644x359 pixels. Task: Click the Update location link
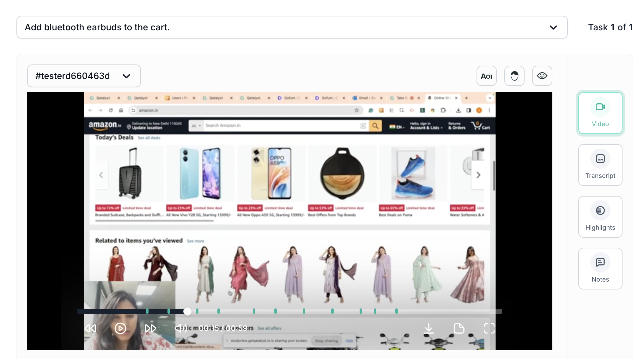[147, 128]
